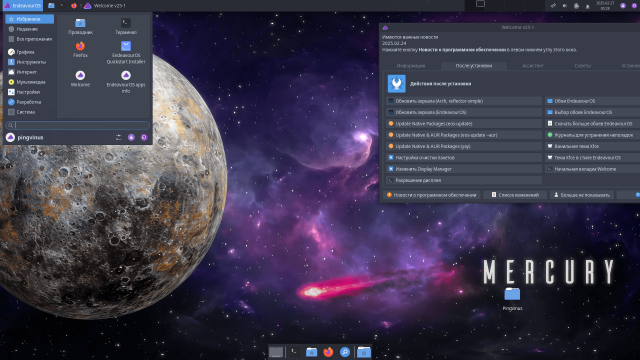This screenshot has height=360, width=640.
Task: Click log out icon in menu footer
Action: pyautogui.click(x=144, y=138)
